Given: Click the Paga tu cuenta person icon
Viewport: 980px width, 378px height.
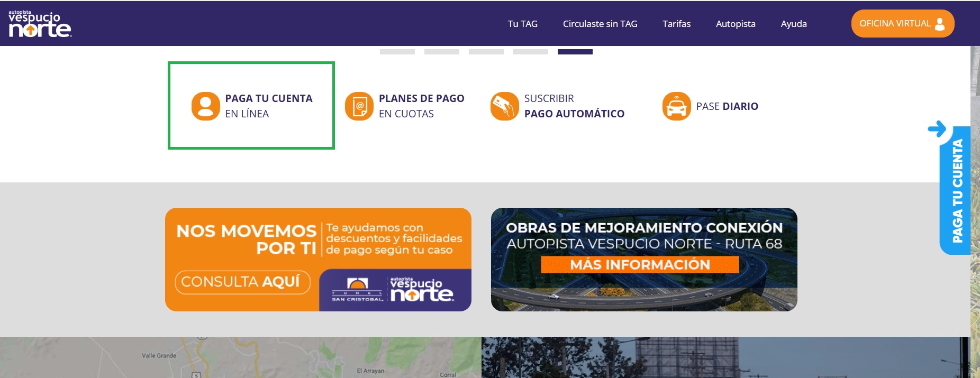Looking at the screenshot, I should point(205,106).
